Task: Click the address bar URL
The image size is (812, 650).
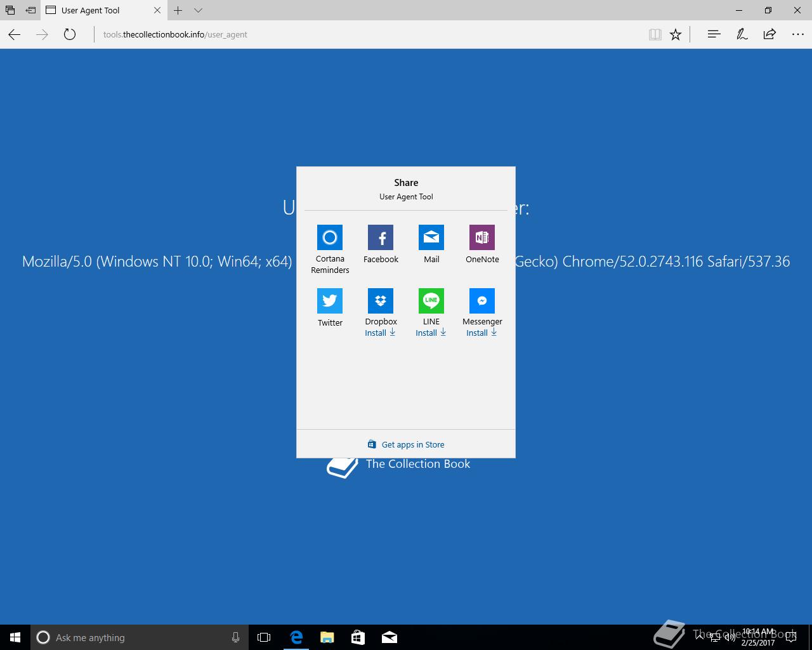Action: (x=175, y=34)
